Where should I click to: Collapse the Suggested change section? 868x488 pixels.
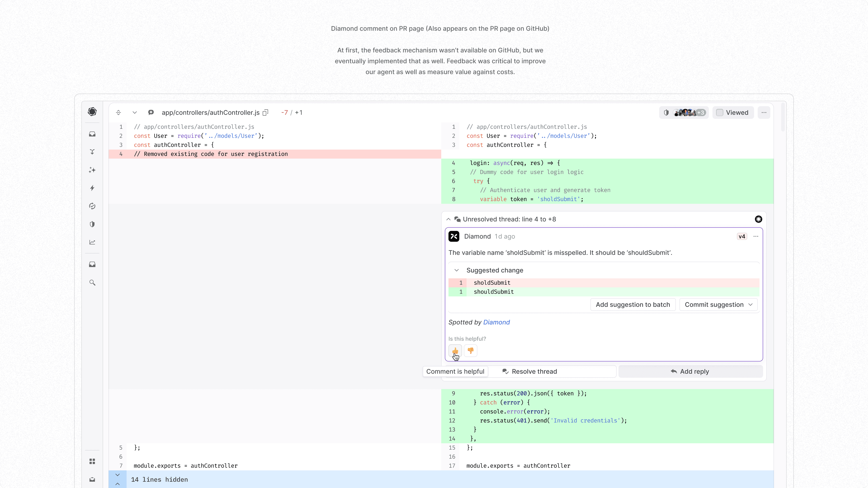tap(457, 270)
